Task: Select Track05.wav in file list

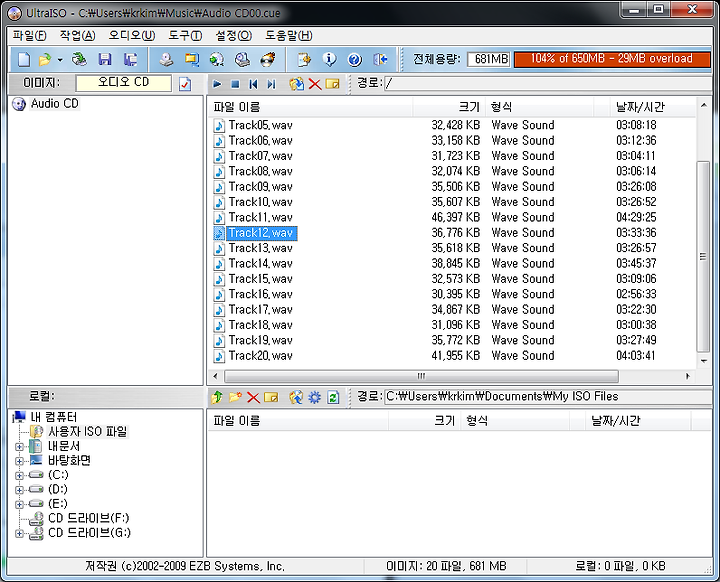Action: click(x=260, y=125)
